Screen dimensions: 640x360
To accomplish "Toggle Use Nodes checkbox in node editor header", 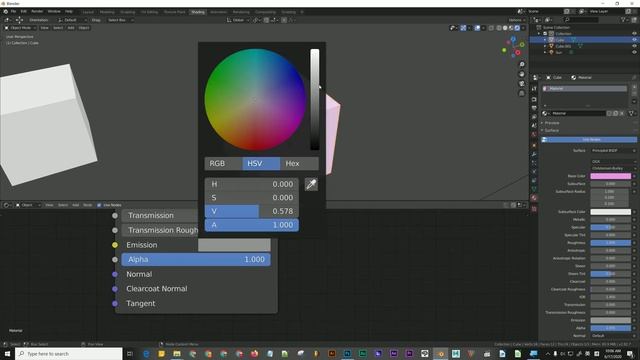I will pos(99,205).
